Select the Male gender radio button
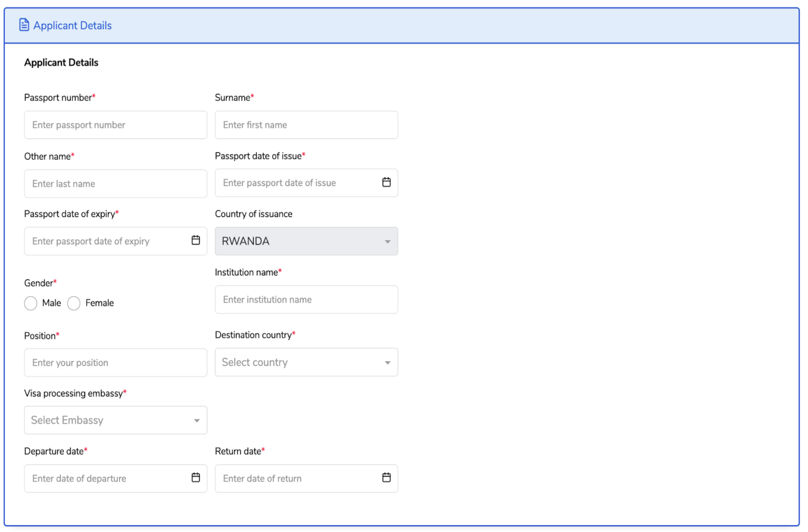 (x=31, y=303)
